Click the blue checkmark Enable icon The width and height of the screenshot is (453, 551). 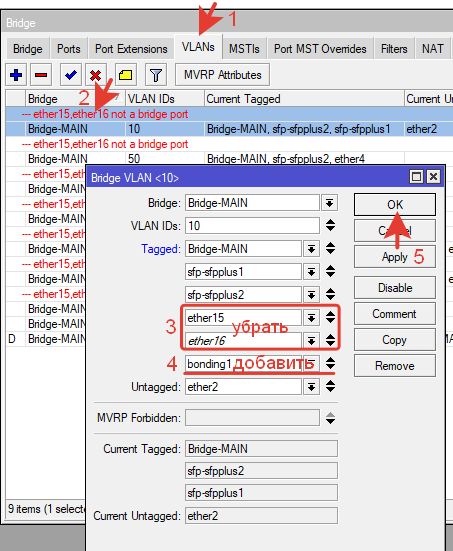(71, 75)
